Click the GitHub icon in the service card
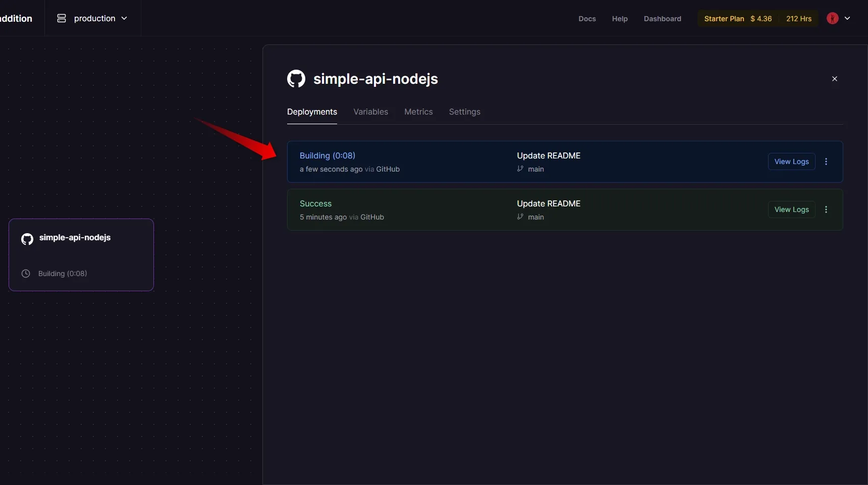This screenshot has width=868, height=485. [x=27, y=239]
